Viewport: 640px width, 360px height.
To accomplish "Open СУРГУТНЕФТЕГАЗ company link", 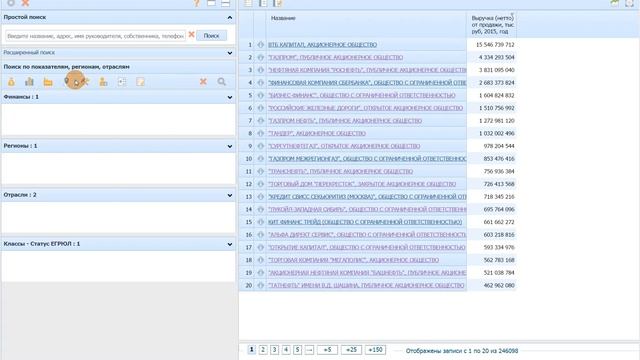I will pos(344,146).
